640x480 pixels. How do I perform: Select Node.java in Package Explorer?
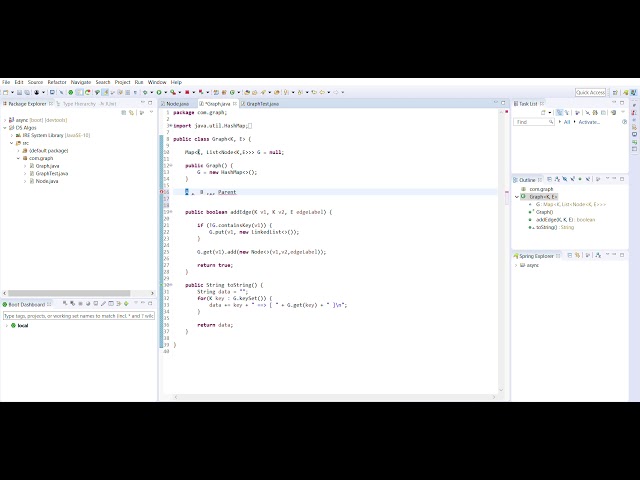[x=47, y=181]
